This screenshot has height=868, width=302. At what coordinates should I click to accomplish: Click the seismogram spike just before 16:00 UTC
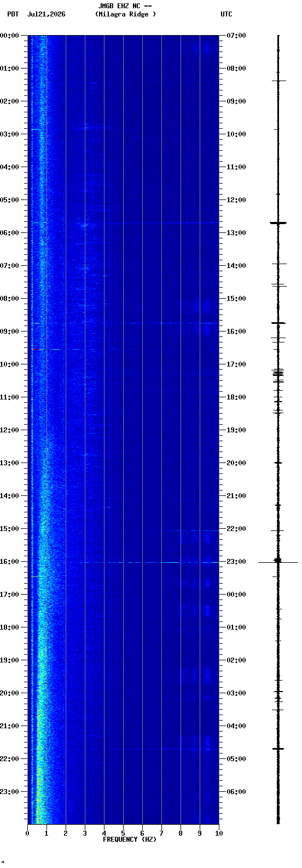(278, 323)
